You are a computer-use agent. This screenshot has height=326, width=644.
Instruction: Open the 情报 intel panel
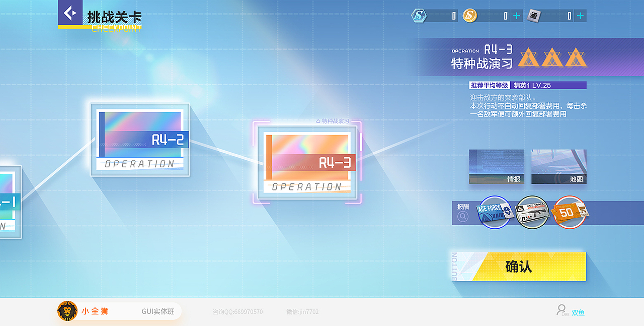(497, 167)
